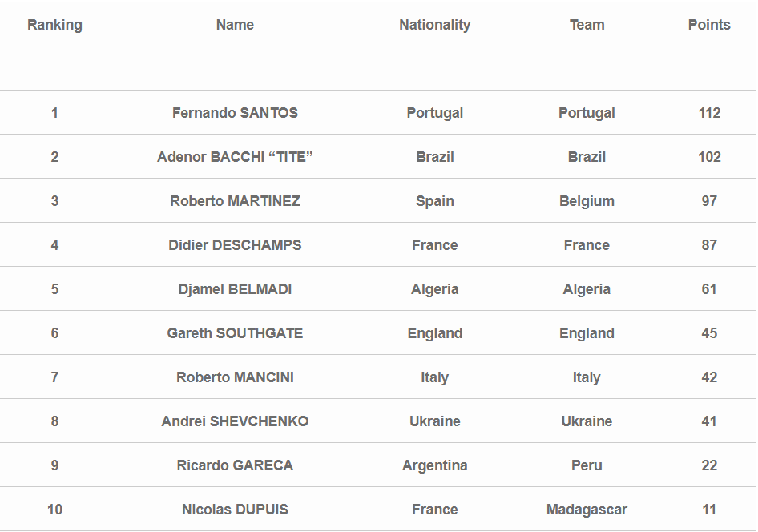
Task: Click the Nationality column header
Action: tap(434, 25)
